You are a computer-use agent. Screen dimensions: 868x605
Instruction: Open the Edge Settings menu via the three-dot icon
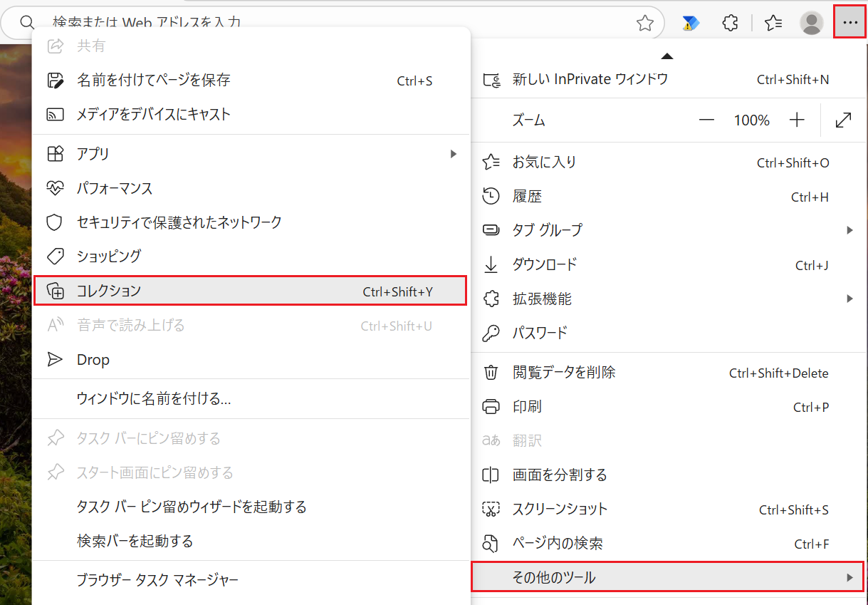849,22
